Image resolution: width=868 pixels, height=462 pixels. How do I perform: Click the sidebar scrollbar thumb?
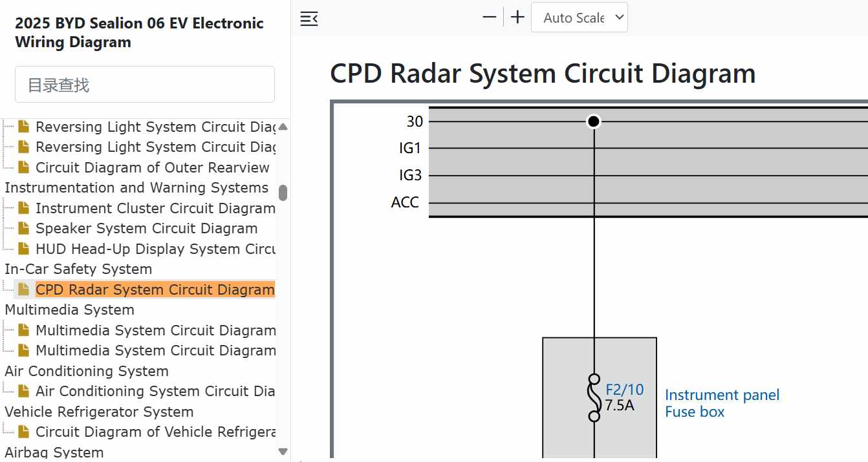(x=283, y=193)
